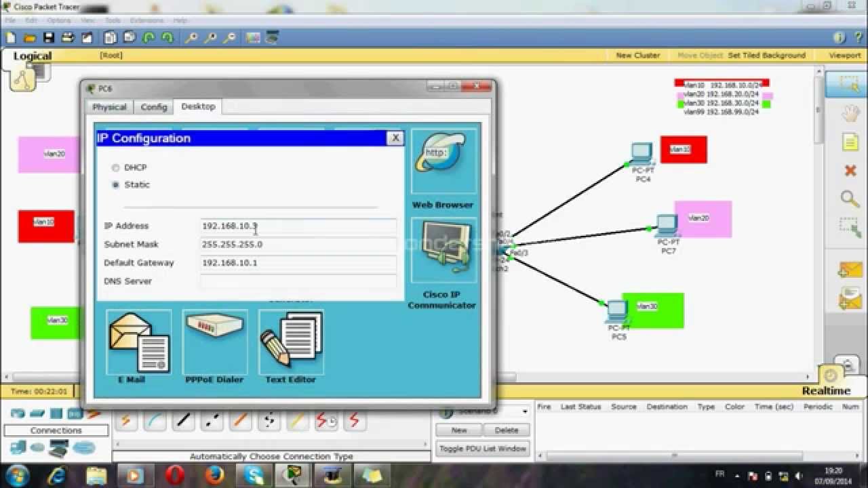The image size is (868, 488).
Task: Click the Subnet Mask input field
Action: (x=298, y=245)
